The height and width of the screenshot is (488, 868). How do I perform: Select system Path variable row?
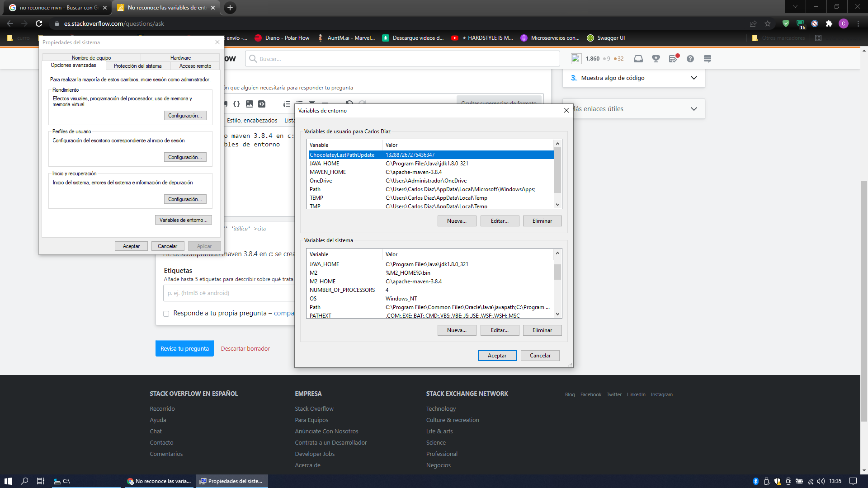pyautogui.click(x=431, y=307)
